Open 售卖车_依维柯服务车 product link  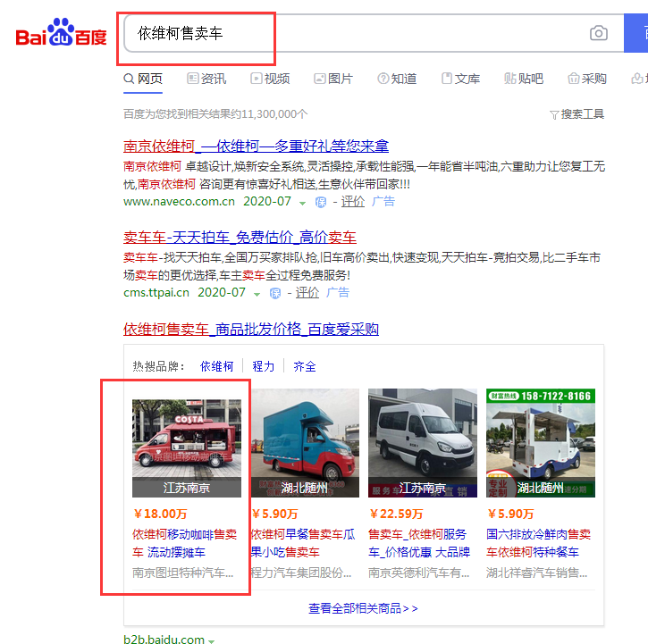(419, 543)
